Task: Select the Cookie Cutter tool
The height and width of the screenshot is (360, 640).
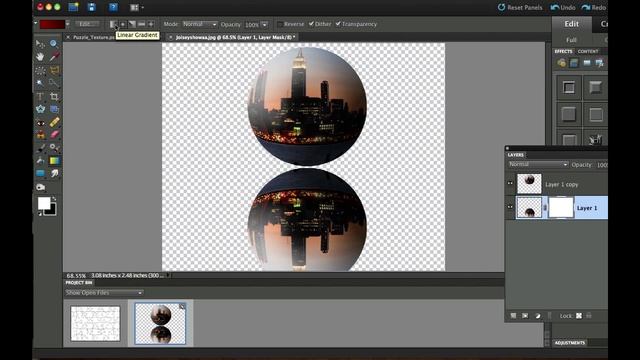Action: click(40, 109)
